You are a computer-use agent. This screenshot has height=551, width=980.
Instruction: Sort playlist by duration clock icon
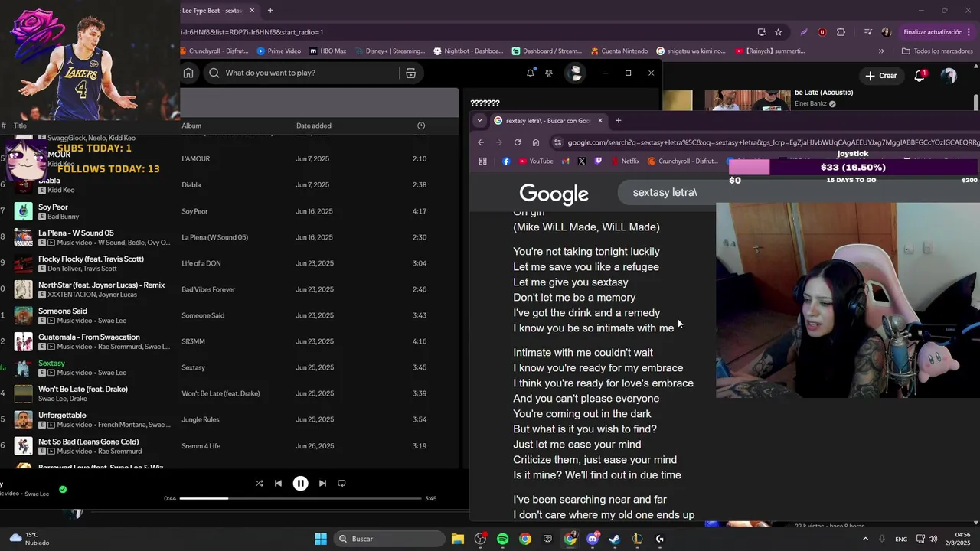coord(421,126)
